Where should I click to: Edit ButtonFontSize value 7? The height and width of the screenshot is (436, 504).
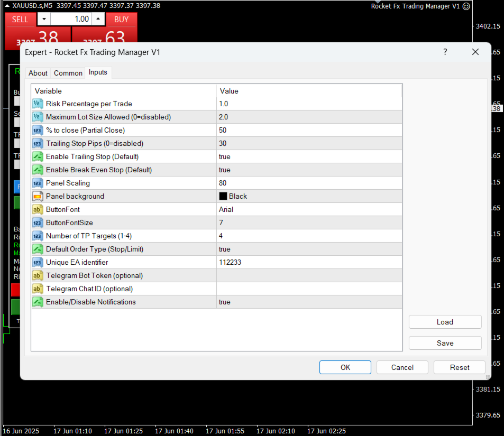click(x=309, y=222)
